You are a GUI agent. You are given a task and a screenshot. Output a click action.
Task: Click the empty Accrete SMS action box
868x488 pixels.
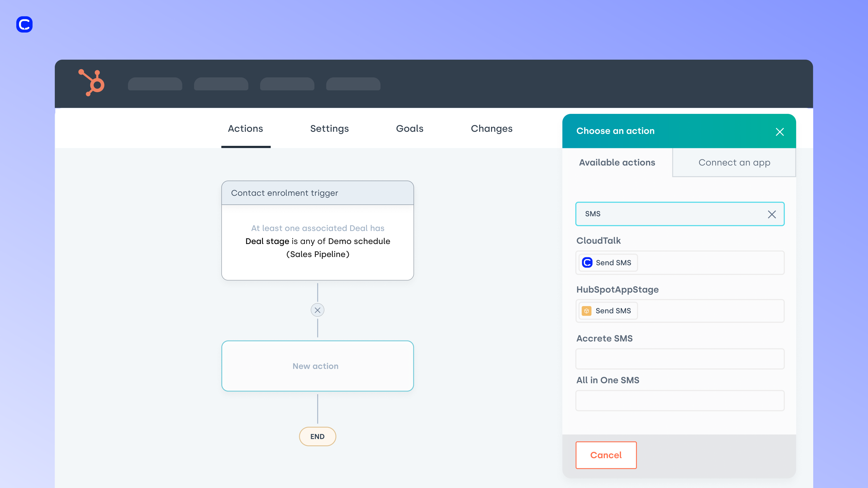click(x=679, y=359)
